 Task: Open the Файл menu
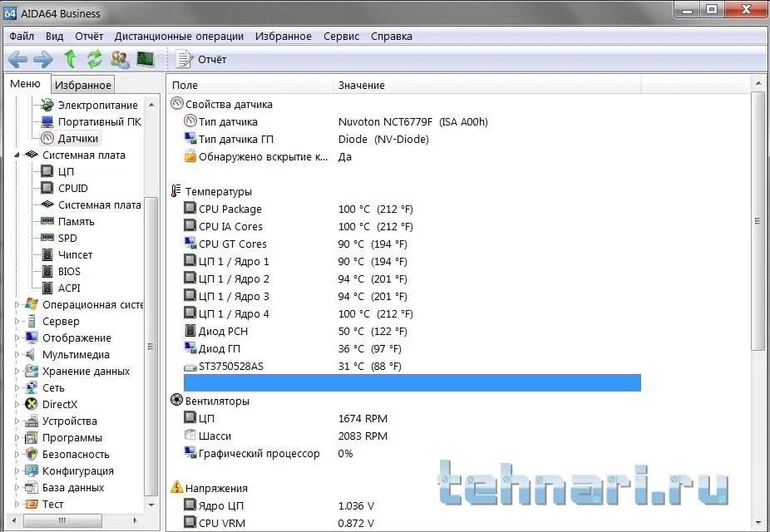[22, 37]
